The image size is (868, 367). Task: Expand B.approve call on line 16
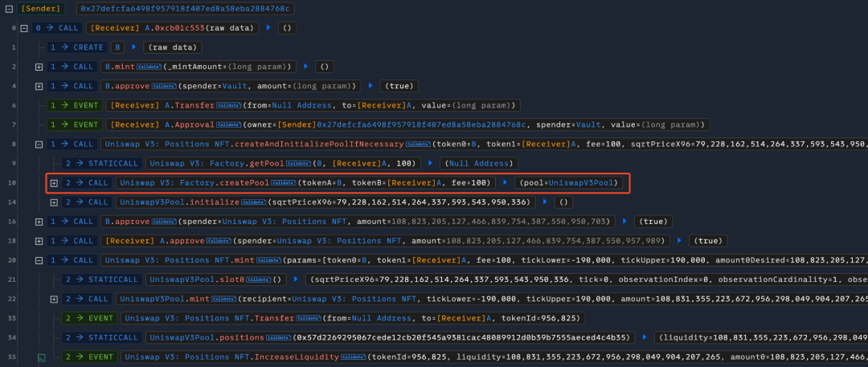39,222
